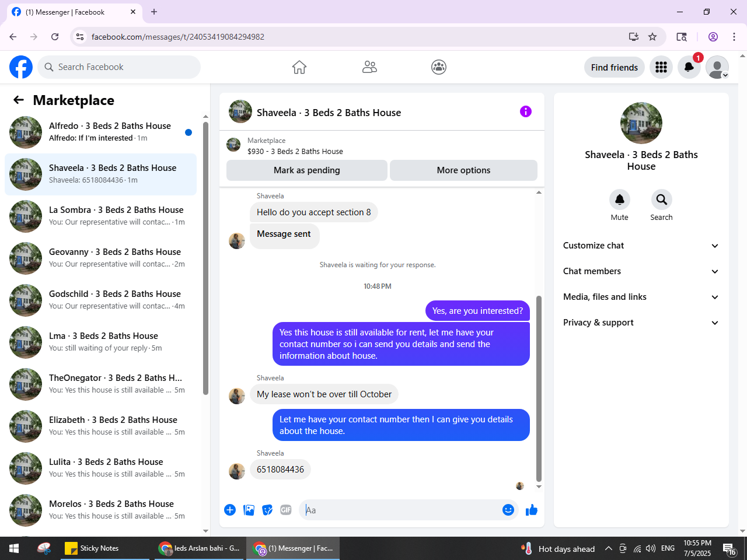The width and height of the screenshot is (747, 560).
Task: Switch to leds Arslan bahi Chrome window
Action: (x=200, y=548)
